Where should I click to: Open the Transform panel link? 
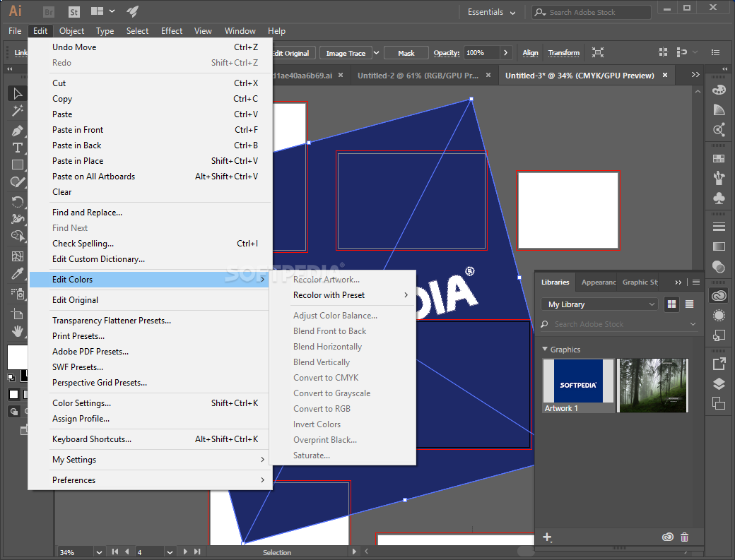[x=564, y=53]
